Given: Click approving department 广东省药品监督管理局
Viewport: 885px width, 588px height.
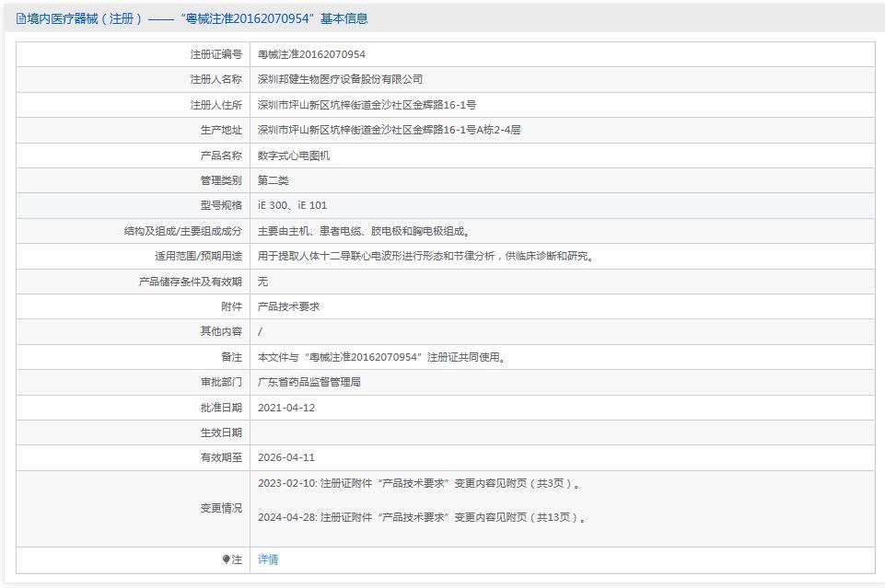Looking at the screenshot, I should 309,382.
